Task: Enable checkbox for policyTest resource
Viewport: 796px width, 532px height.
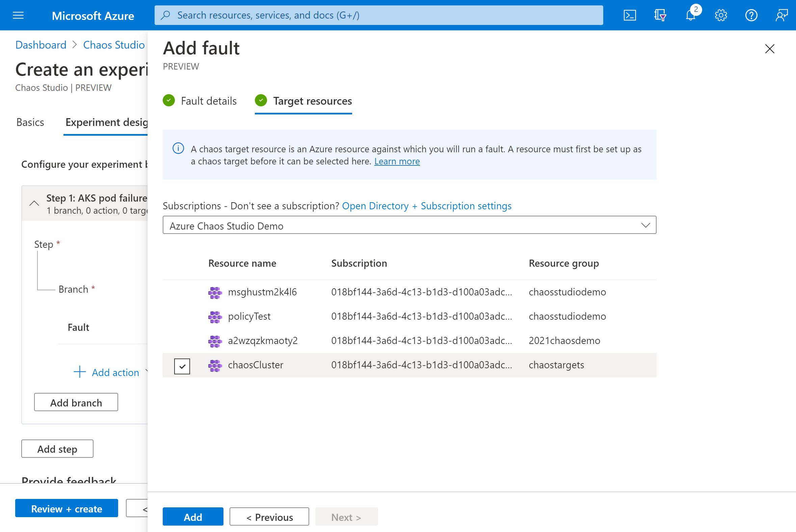Action: coord(182,316)
